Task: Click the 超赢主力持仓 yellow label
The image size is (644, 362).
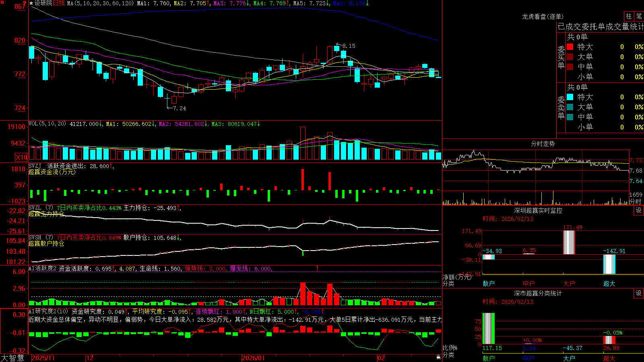Action: (46, 214)
